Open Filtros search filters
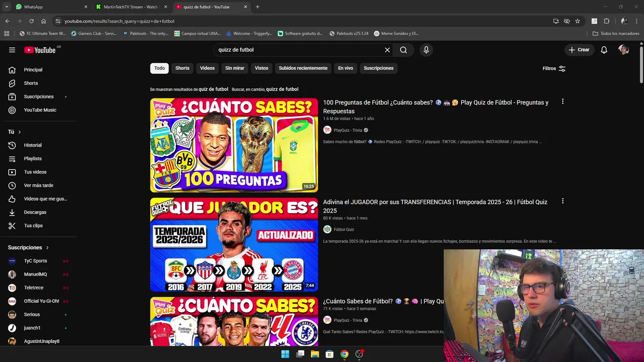Screen dimensions: 644x362 (x=554, y=68)
